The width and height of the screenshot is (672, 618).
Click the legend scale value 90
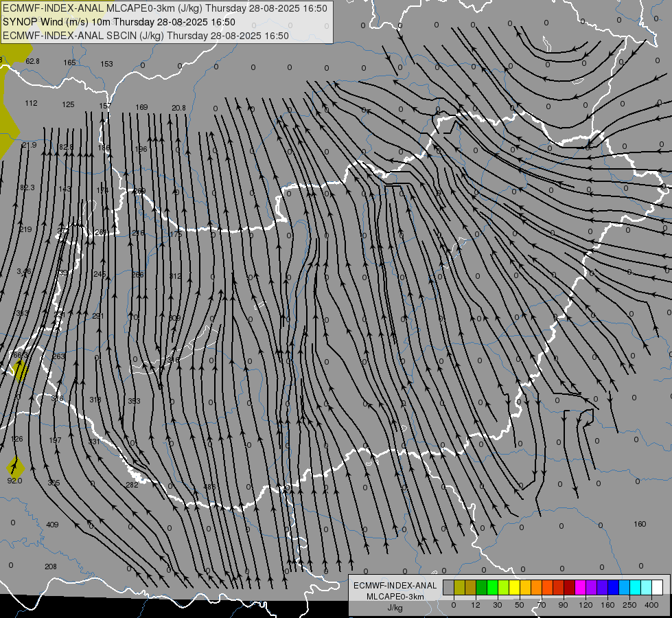563,605
